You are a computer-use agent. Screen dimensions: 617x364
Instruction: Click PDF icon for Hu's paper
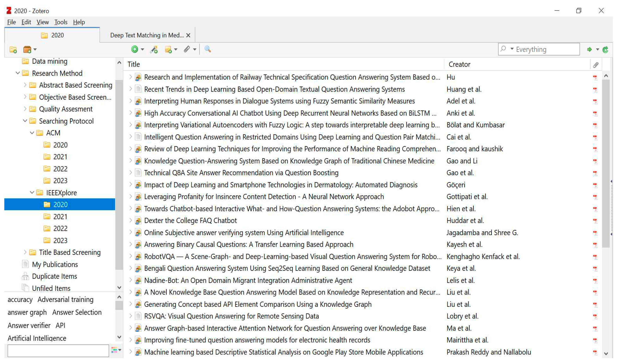(595, 77)
